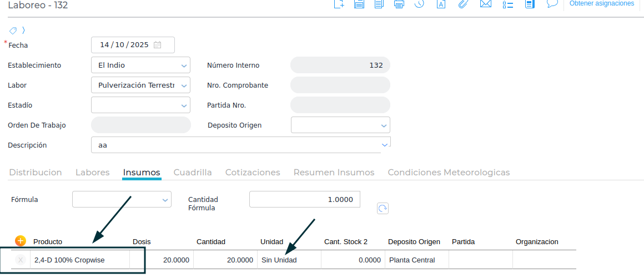Click the envelope mail icon
The image size is (644, 278).
pos(486,4)
